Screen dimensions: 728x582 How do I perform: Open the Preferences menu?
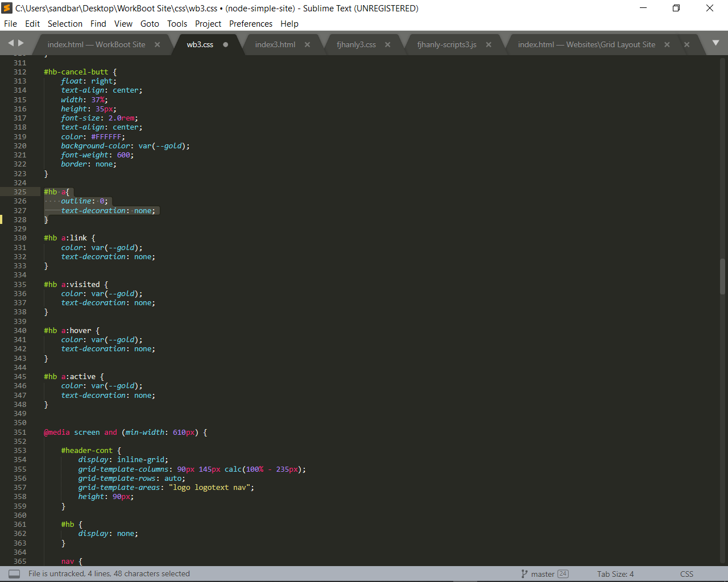(250, 24)
